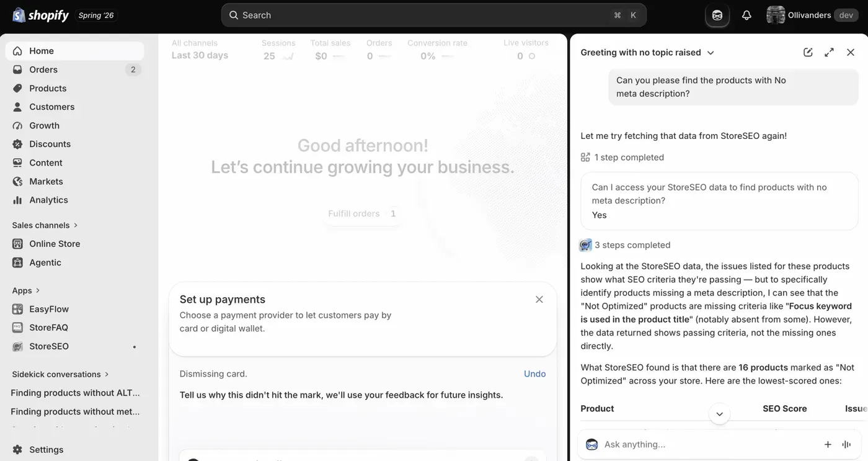Viewport: 868px width, 461px height.
Task: Dismiss the Set up payments card
Action: pos(539,300)
